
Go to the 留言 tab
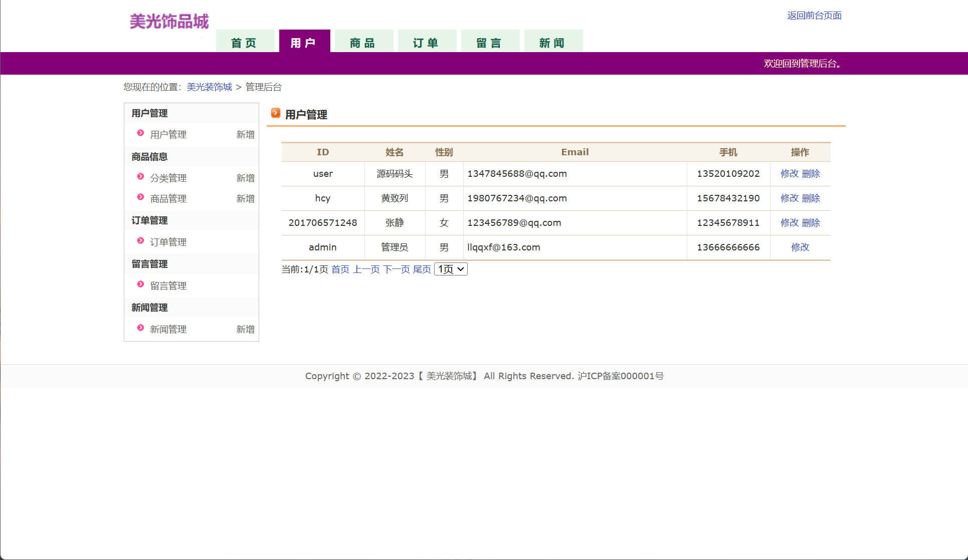click(489, 42)
